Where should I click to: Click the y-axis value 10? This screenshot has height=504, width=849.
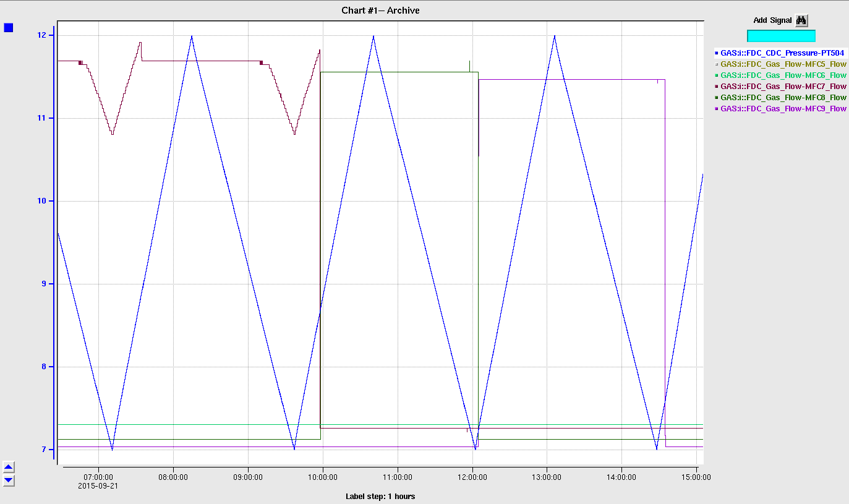coord(41,201)
